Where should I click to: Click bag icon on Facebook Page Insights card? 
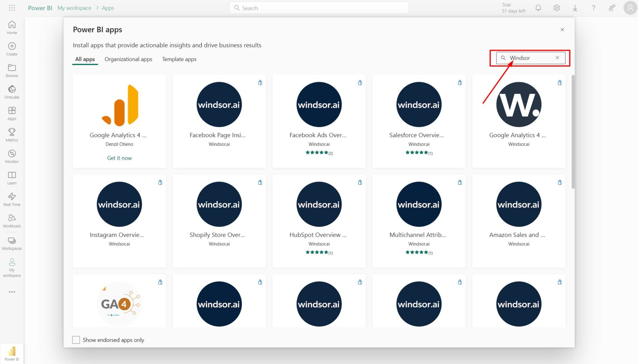coord(260,83)
